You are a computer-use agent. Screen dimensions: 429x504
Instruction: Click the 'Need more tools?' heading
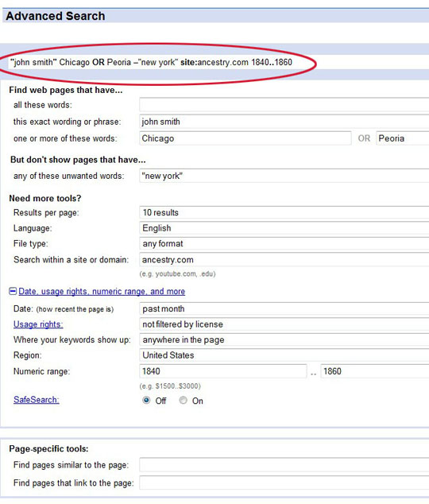pos(45,198)
